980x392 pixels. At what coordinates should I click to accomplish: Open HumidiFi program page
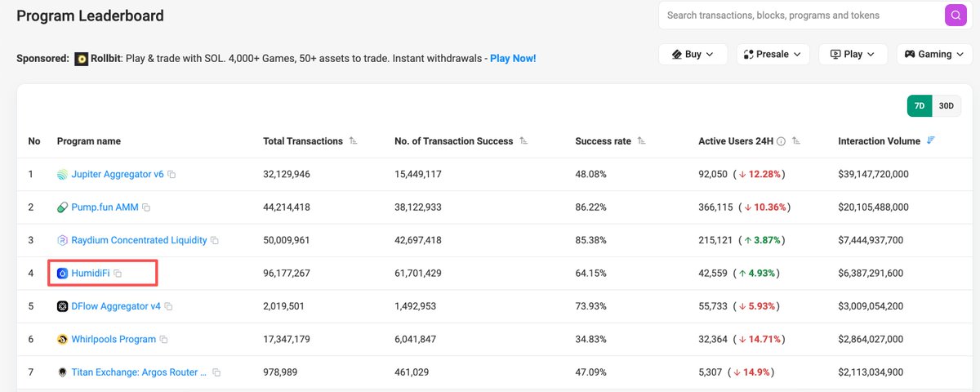click(x=91, y=274)
